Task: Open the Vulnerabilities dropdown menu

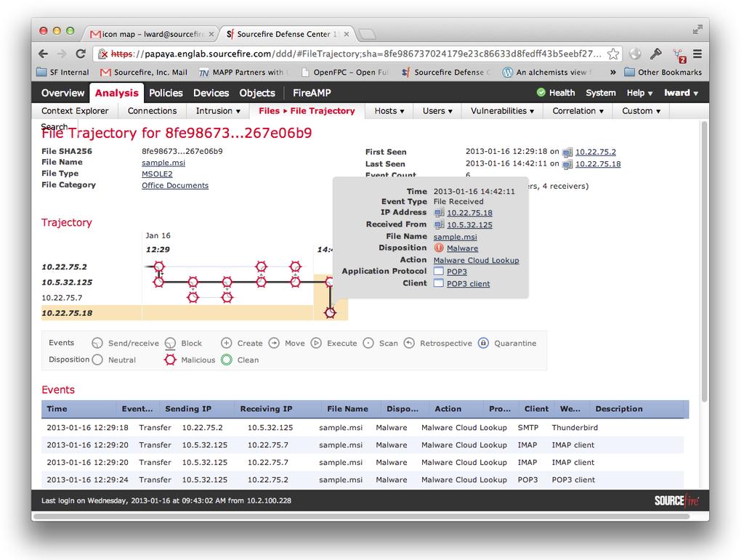Action: (502, 111)
